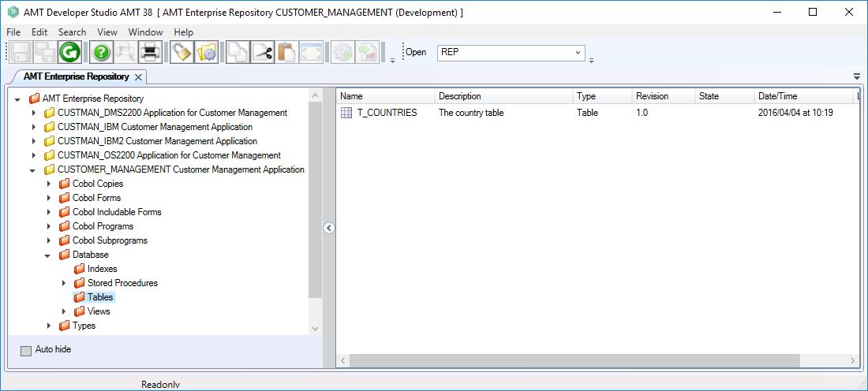Open the REP combo box dropdown
This screenshot has height=391, width=868.
coord(578,53)
